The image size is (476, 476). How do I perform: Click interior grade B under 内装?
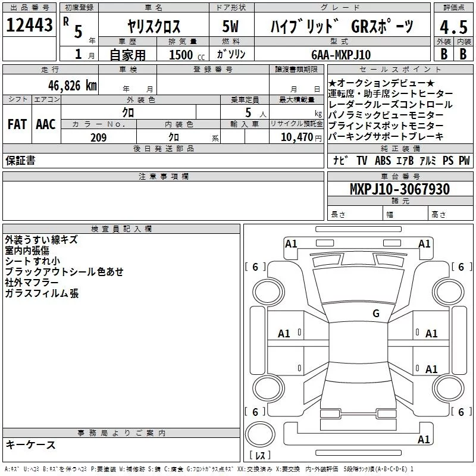coord(464,54)
